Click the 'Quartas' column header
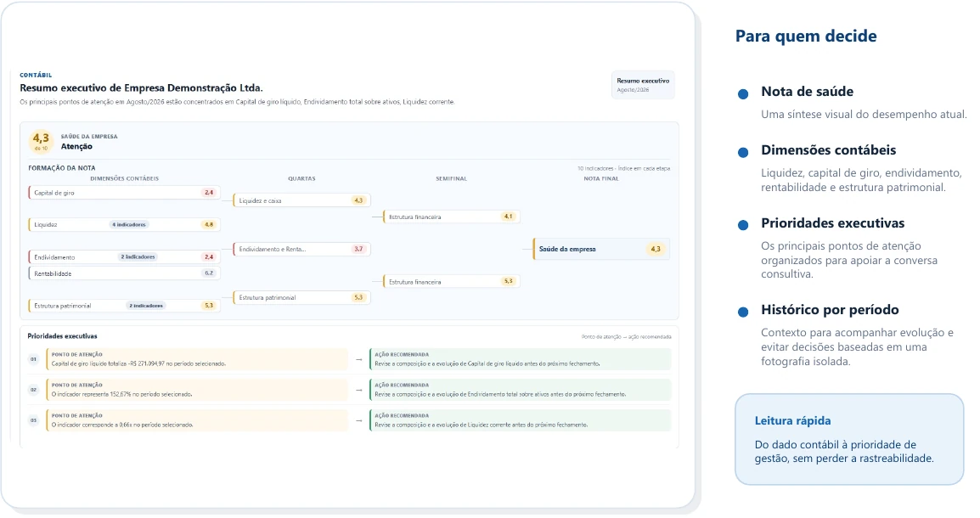Viewport: 980px width, 518px height. [x=301, y=178]
